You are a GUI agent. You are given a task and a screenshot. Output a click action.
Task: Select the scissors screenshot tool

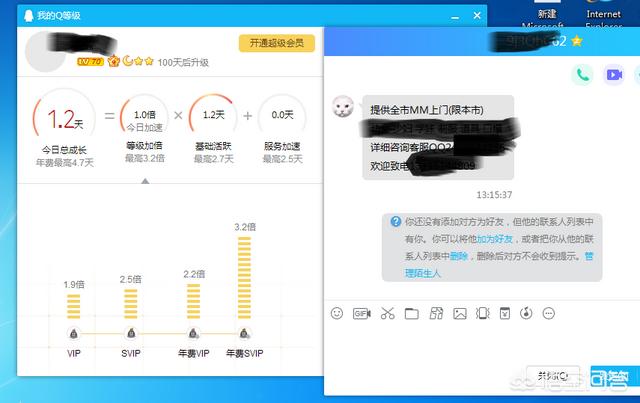pos(387,314)
